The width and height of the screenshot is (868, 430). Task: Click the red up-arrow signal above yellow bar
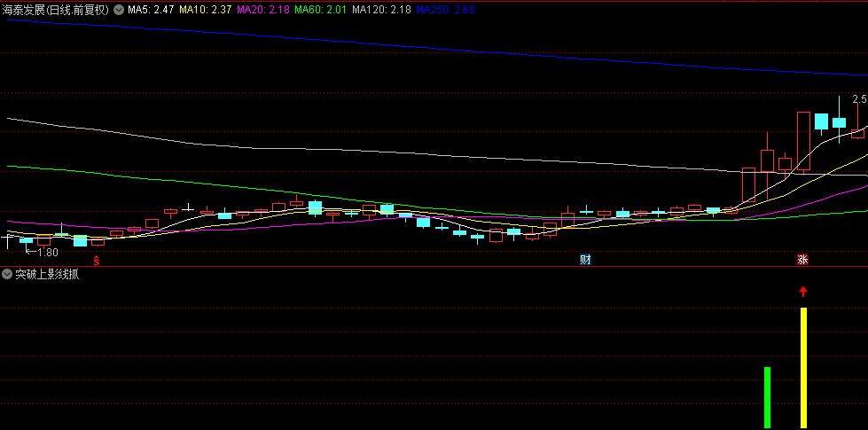point(803,291)
